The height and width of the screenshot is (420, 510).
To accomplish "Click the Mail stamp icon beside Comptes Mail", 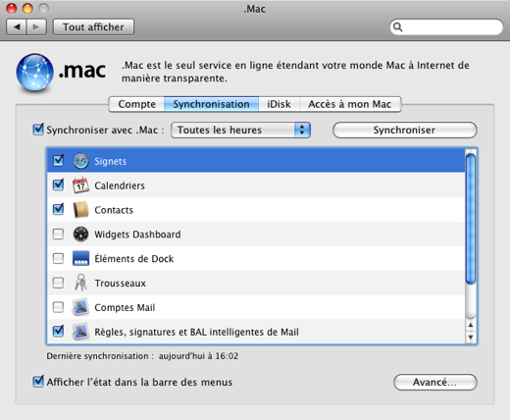I will 80,307.
